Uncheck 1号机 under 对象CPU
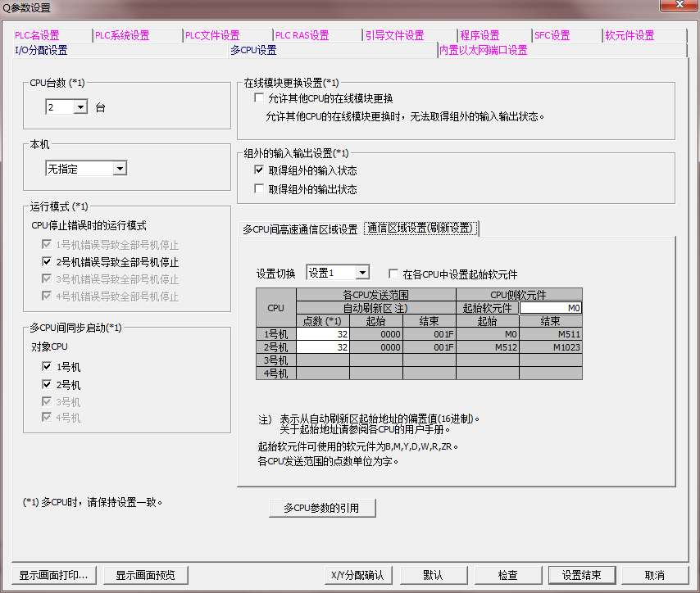The width and height of the screenshot is (700, 593). (x=47, y=367)
